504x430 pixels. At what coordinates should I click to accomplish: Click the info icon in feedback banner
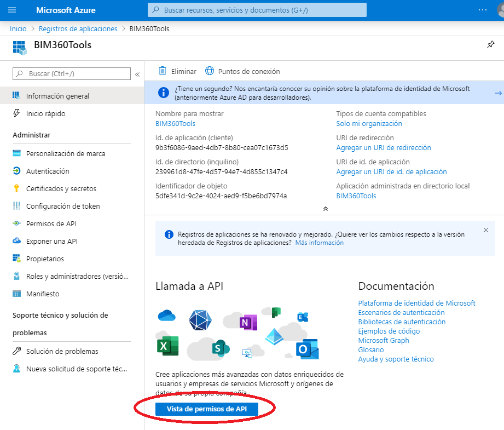(163, 93)
